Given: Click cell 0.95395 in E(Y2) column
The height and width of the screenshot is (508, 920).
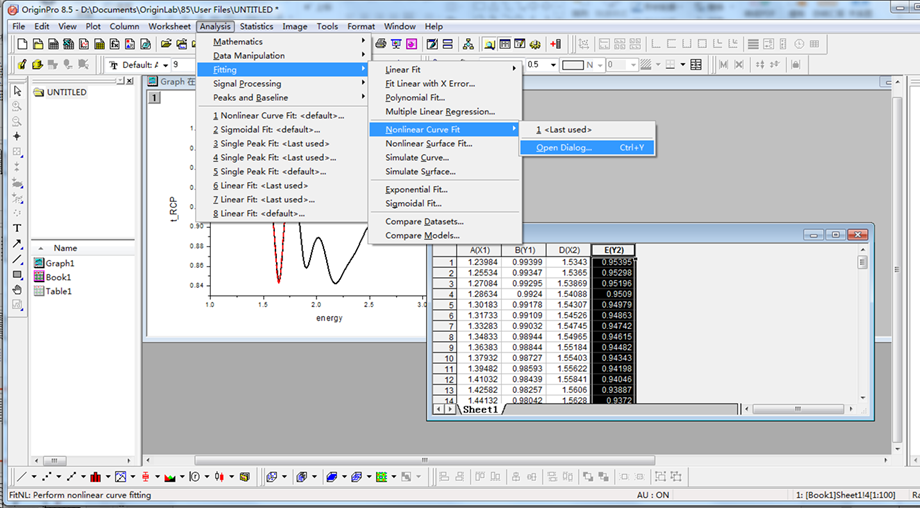Looking at the screenshot, I should [x=613, y=262].
